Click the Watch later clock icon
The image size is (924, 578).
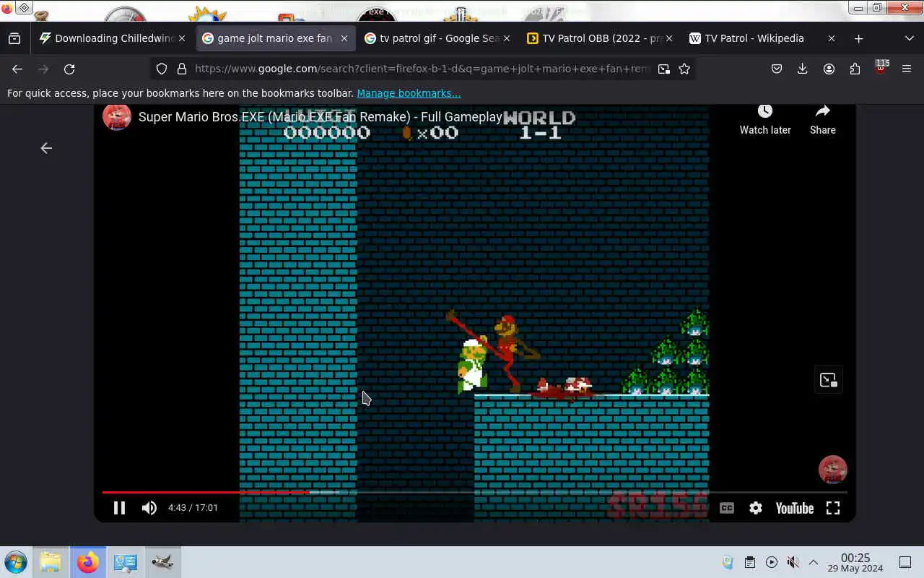pyautogui.click(x=765, y=111)
